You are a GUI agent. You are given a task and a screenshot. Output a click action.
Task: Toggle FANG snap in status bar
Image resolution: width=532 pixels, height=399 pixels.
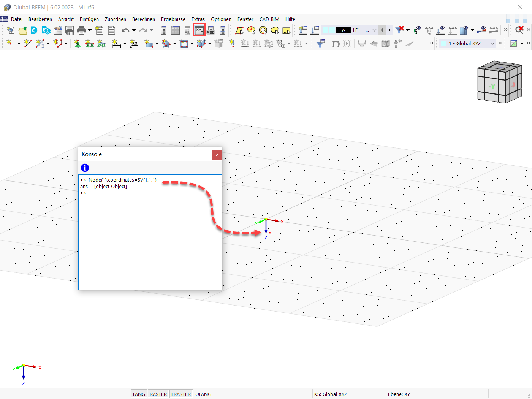[139, 394]
